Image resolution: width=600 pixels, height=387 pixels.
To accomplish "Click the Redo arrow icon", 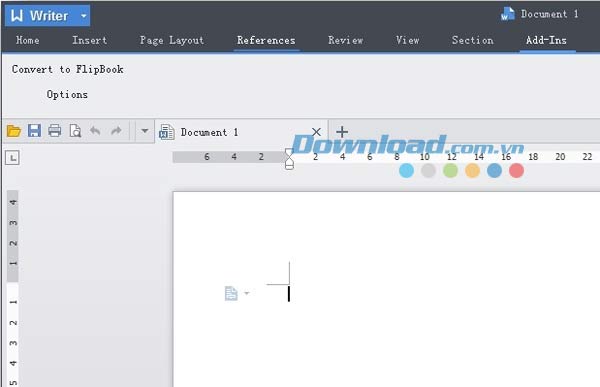I will [116, 131].
